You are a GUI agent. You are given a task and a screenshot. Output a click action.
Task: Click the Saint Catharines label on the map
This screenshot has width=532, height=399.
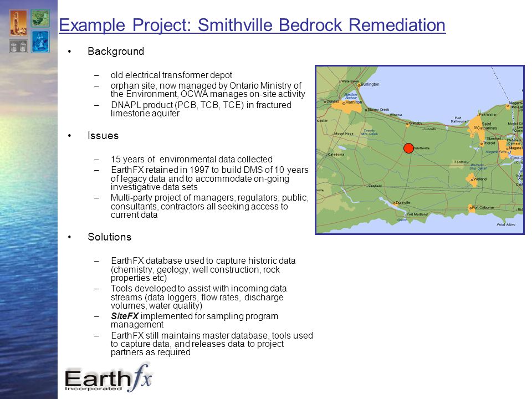487,126
